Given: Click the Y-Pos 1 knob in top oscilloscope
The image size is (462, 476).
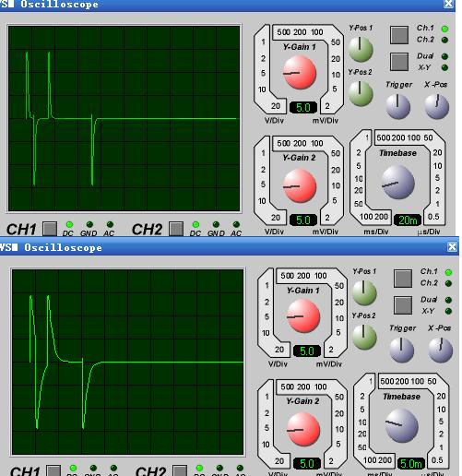Looking at the screenshot, I should click(x=361, y=49).
